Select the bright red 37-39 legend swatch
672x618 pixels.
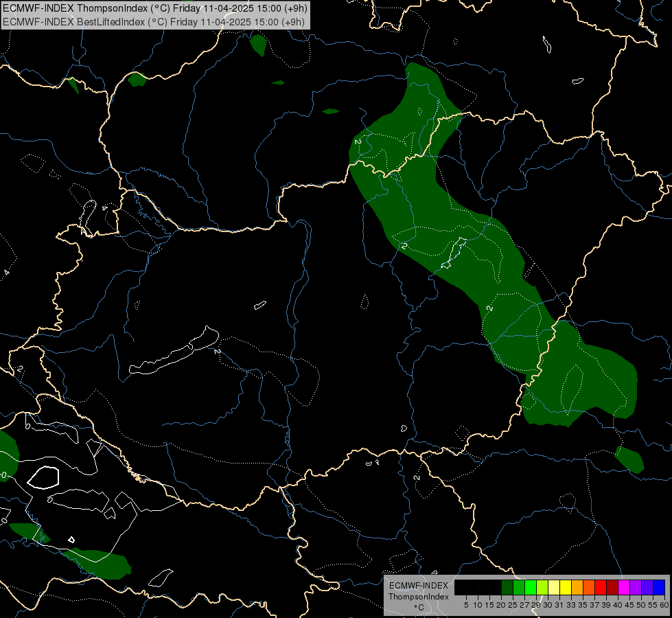601,587
